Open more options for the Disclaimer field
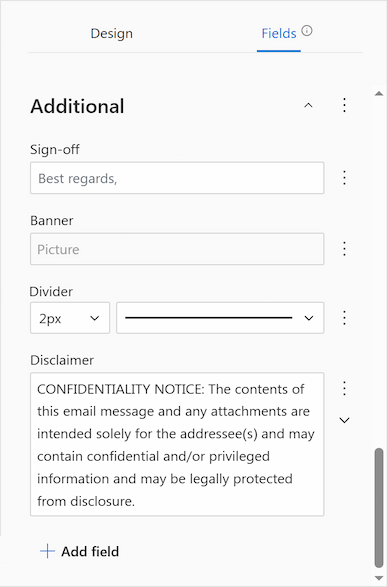Image resolution: width=387 pixels, height=587 pixels. click(x=344, y=389)
